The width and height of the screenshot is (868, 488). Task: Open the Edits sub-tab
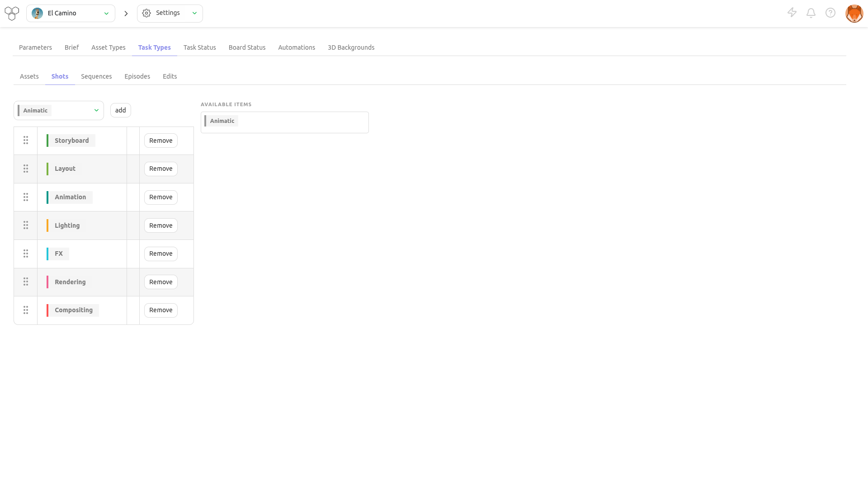click(x=170, y=76)
